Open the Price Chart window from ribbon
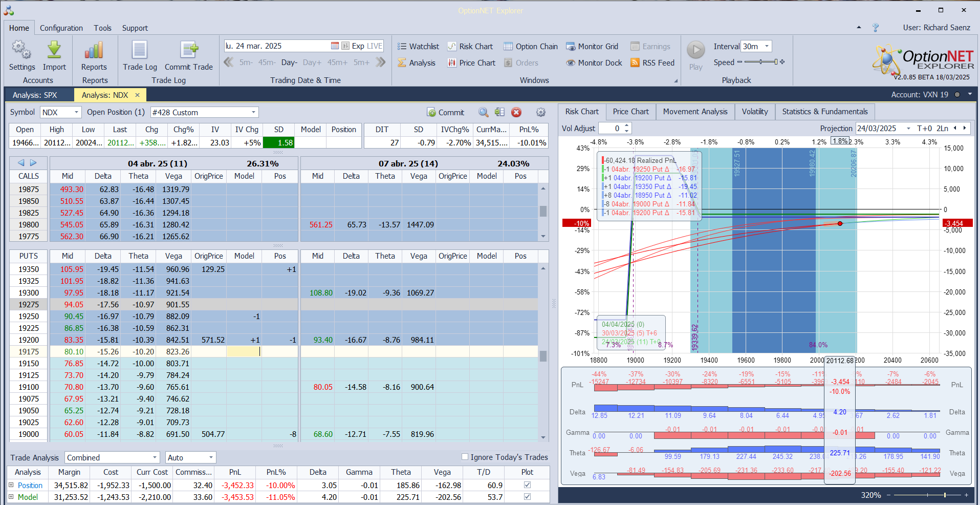 coord(471,62)
